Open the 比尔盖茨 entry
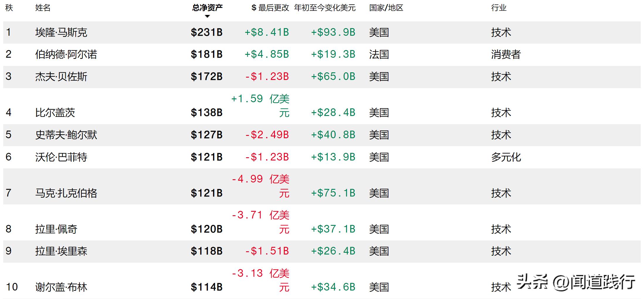This screenshot has height=299, width=644. [x=55, y=112]
